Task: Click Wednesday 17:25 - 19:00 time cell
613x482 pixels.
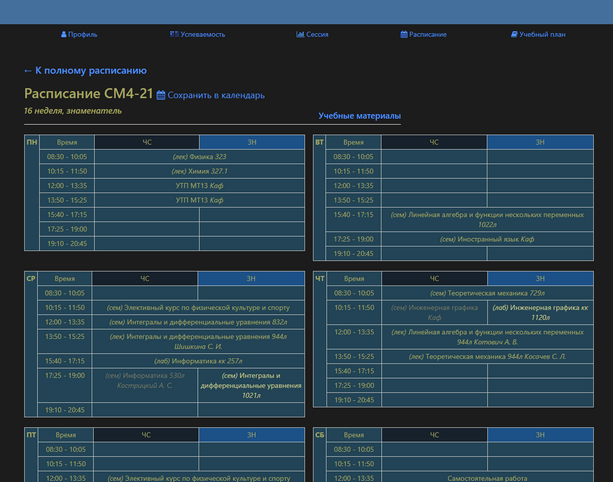Action: pos(65,385)
